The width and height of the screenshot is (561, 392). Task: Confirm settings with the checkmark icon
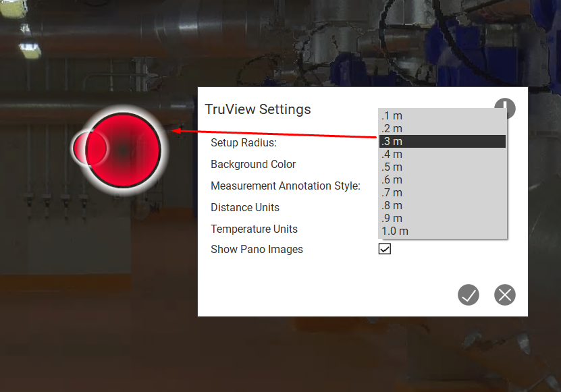(469, 295)
